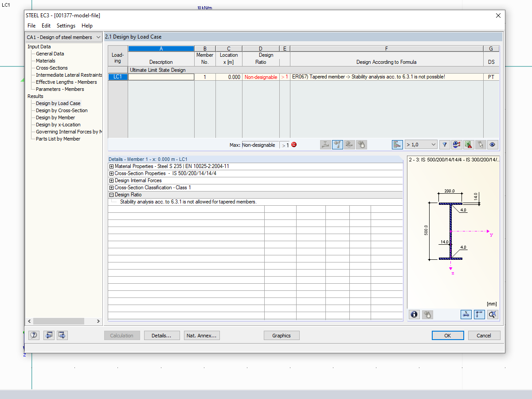Export table to Excel icon
Image resolution: width=532 pixels, height=399 pixels.
point(469,145)
